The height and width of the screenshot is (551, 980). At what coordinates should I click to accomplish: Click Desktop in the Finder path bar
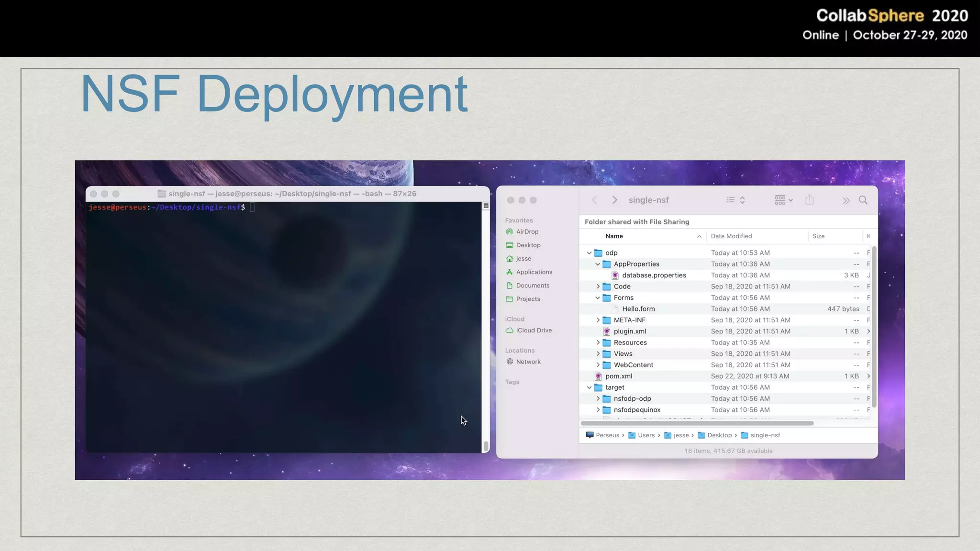click(x=715, y=435)
